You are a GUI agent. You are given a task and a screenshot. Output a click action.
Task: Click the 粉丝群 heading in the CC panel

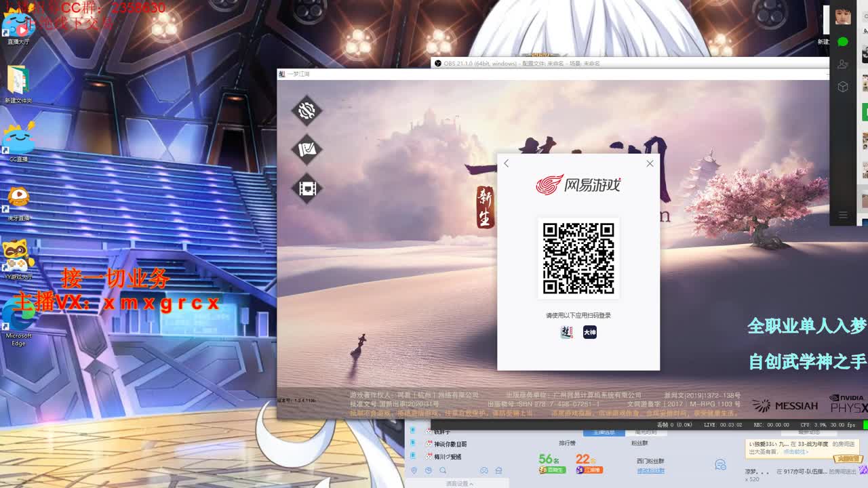tap(639, 443)
